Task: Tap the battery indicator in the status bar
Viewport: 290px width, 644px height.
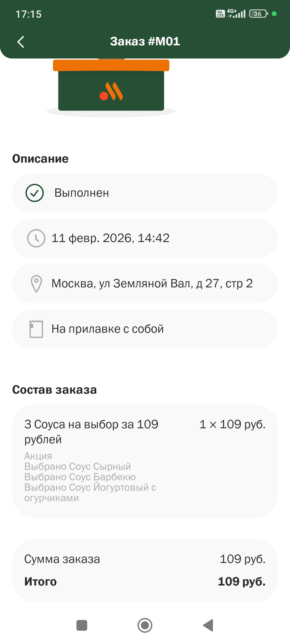Action: click(x=259, y=14)
